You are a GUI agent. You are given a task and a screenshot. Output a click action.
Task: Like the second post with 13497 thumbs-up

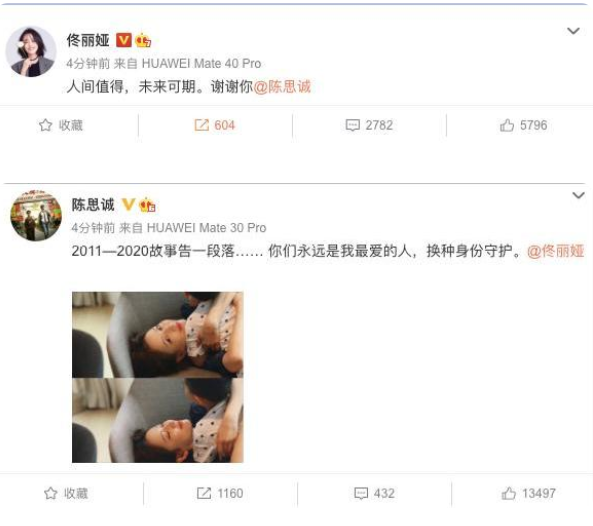click(509, 493)
